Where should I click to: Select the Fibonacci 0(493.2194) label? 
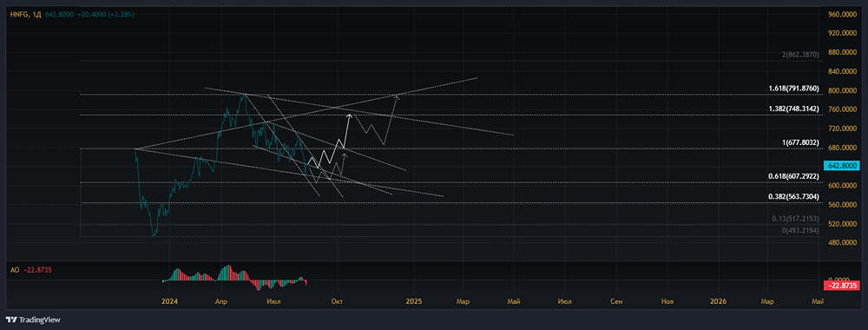[x=801, y=230]
